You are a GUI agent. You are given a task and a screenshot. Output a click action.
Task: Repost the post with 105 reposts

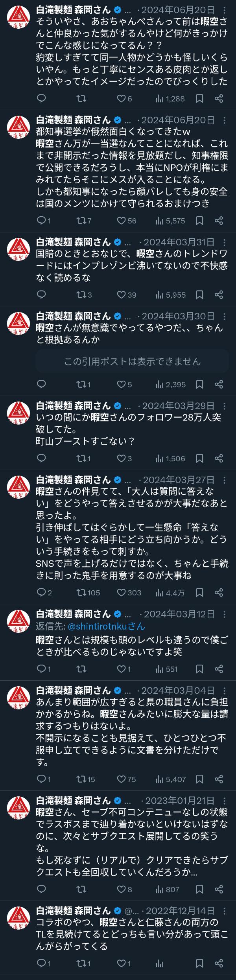coord(82,592)
